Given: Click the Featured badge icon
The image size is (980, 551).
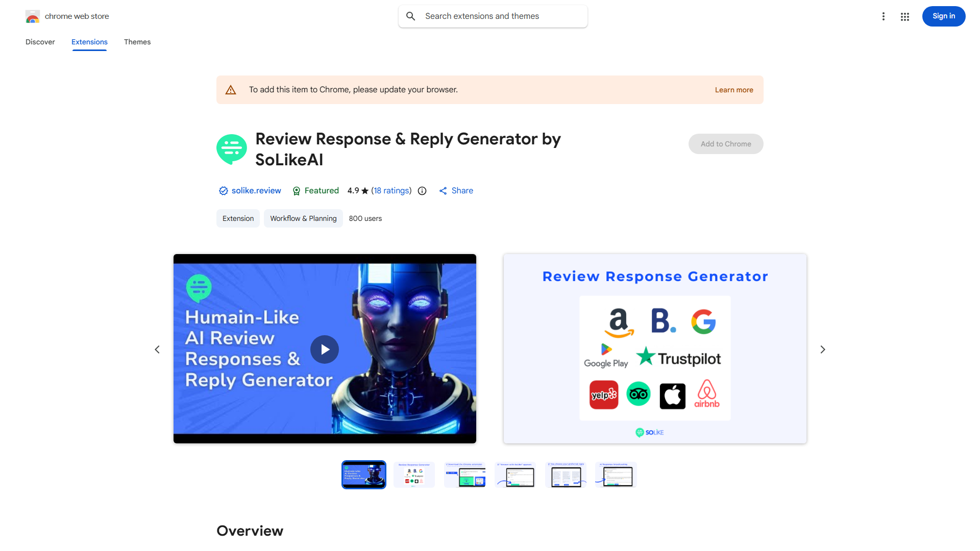Looking at the screenshot, I should [297, 191].
